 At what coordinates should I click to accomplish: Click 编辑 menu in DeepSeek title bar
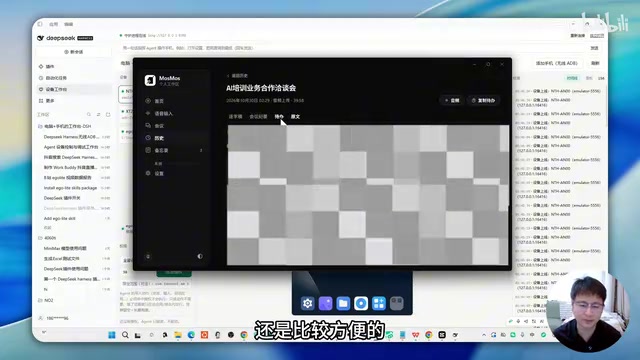click(x=69, y=24)
